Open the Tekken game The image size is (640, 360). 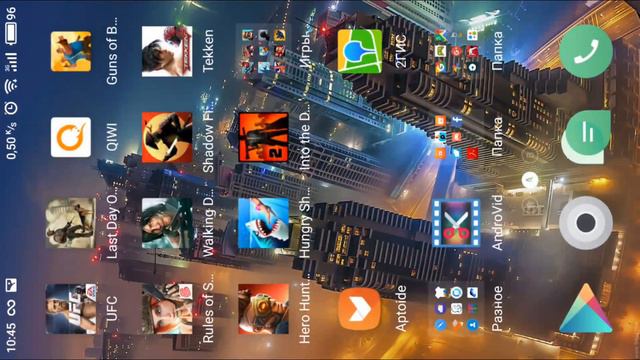tap(167, 51)
